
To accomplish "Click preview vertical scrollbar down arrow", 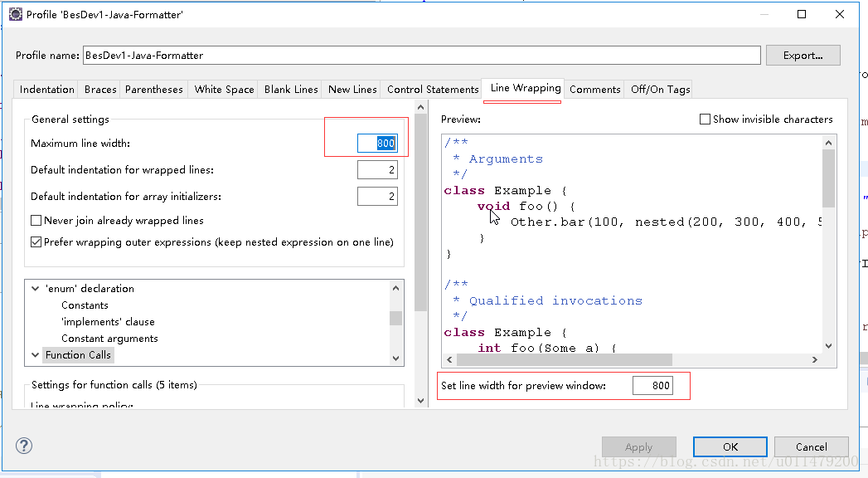I will (828, 345).
